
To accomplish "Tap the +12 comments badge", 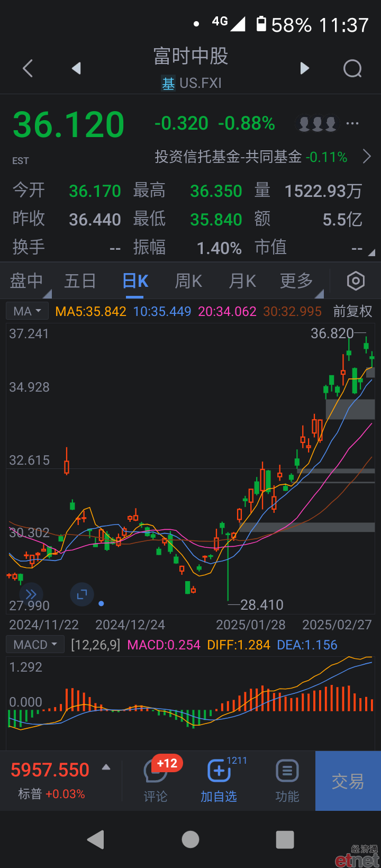I will click(167, 763).
